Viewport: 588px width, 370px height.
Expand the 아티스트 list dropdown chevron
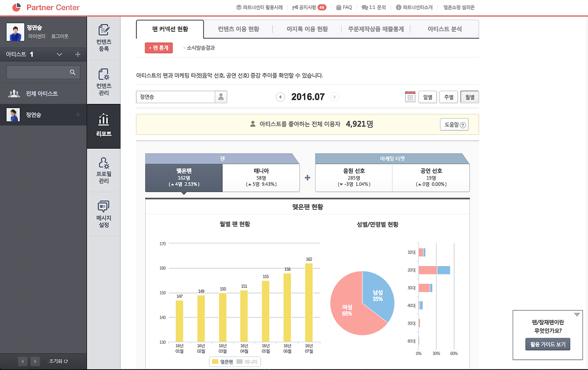click(59, 54)
